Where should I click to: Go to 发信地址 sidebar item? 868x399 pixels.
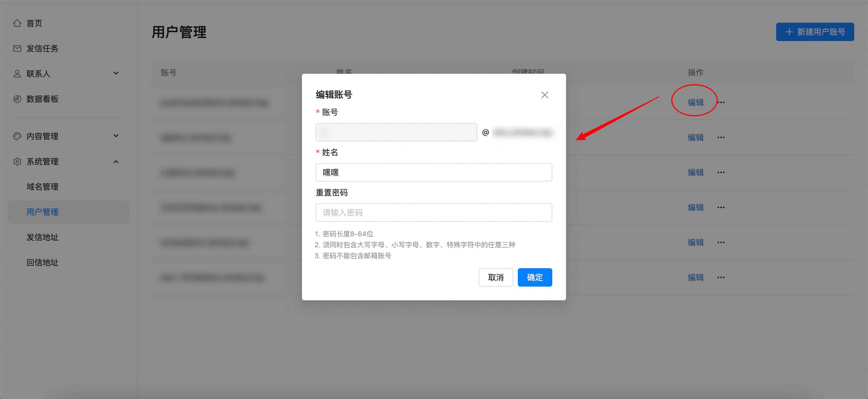(x=42, y=237)
